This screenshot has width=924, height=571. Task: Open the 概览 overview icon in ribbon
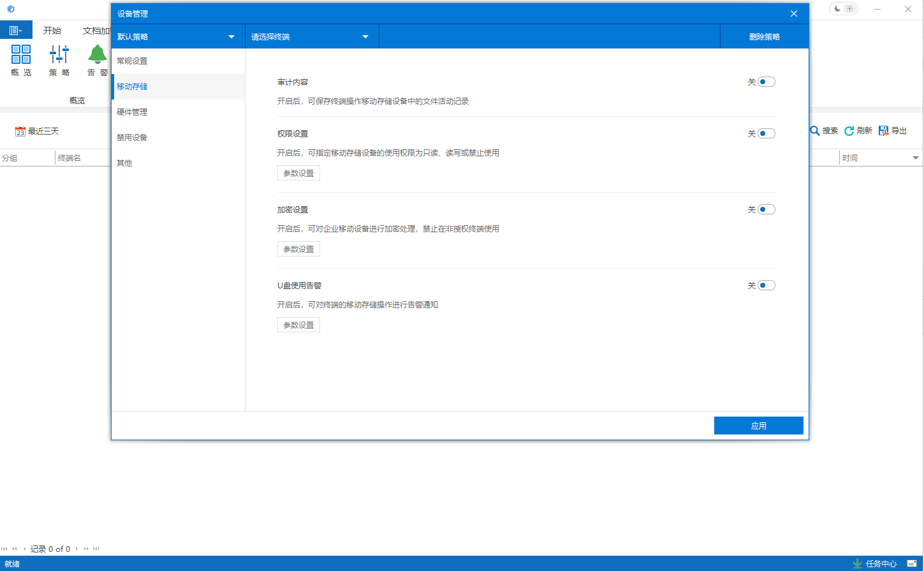(x=21, y=55)
